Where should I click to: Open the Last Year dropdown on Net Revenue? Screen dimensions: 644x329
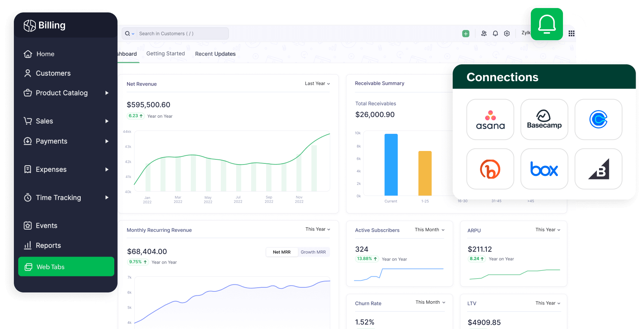tap(317, 83)
